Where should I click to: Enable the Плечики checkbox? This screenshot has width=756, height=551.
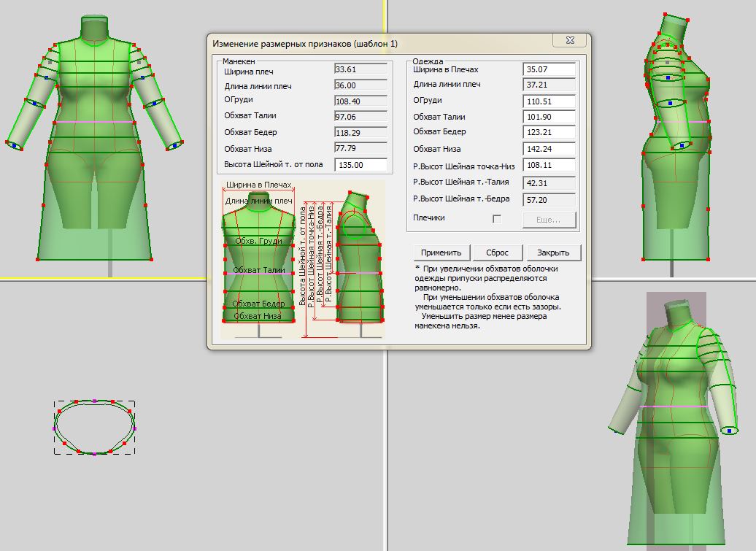click(x=497, y=218)
